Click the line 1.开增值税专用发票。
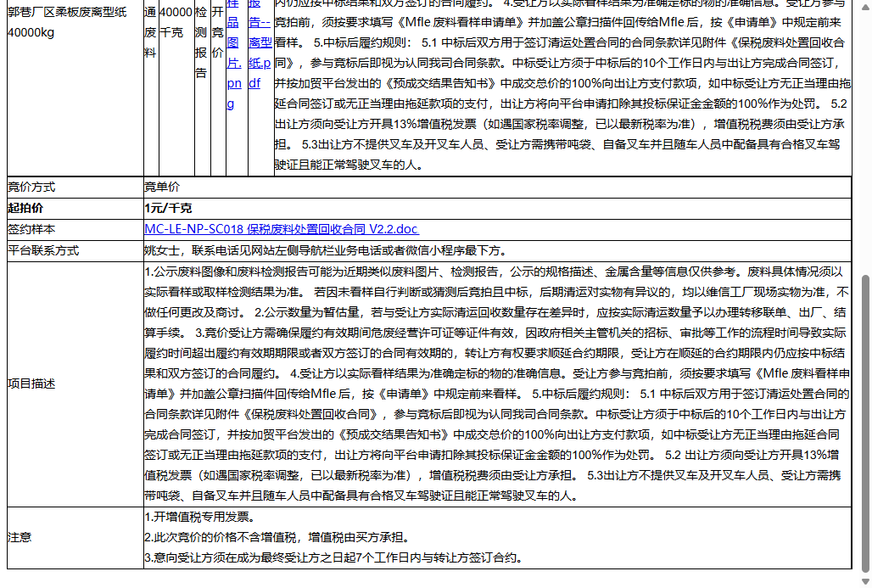 coord(199,517)
